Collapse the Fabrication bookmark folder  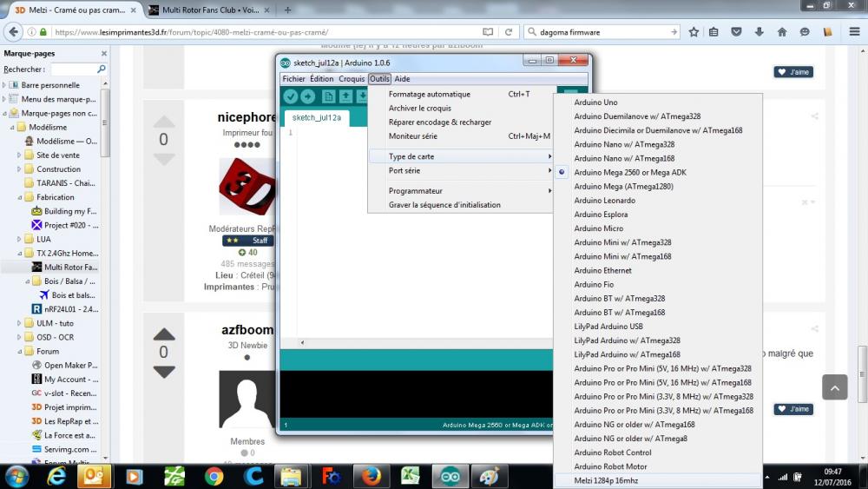click(20, 198)
